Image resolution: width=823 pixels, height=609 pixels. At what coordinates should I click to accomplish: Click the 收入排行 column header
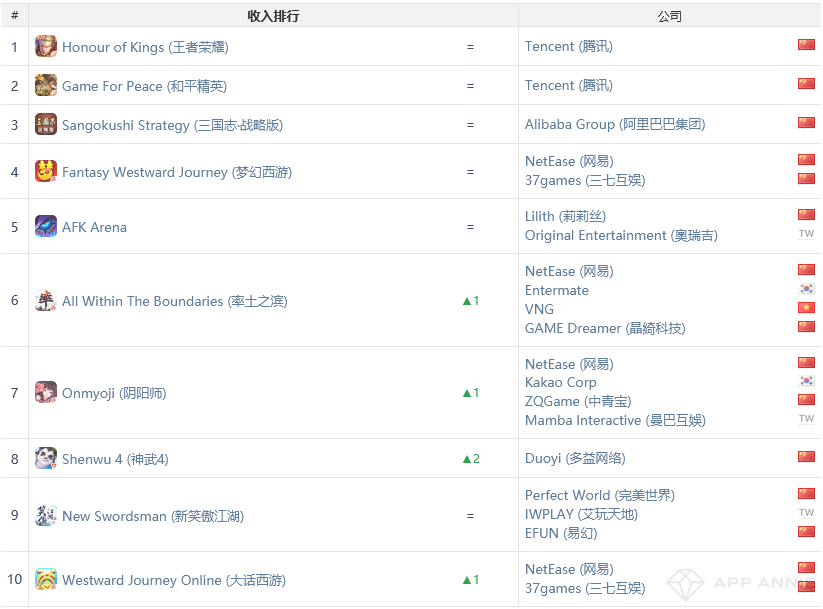273,16
